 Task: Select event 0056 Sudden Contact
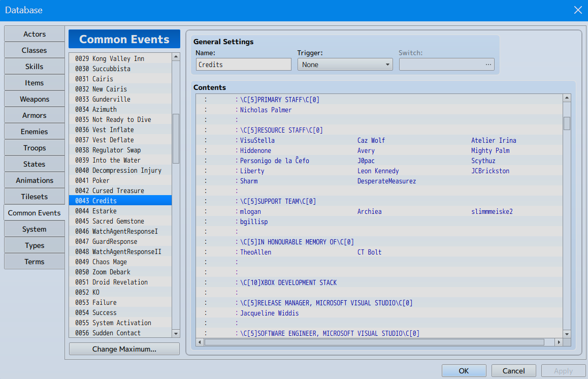point(120,332)
